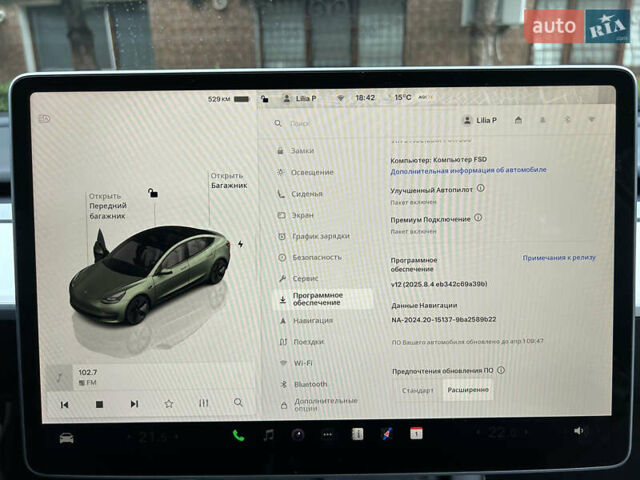The image size is (640, 480).
Task: Tap the Wi-Fi status icon at top
Action: [x=340, y=98]
